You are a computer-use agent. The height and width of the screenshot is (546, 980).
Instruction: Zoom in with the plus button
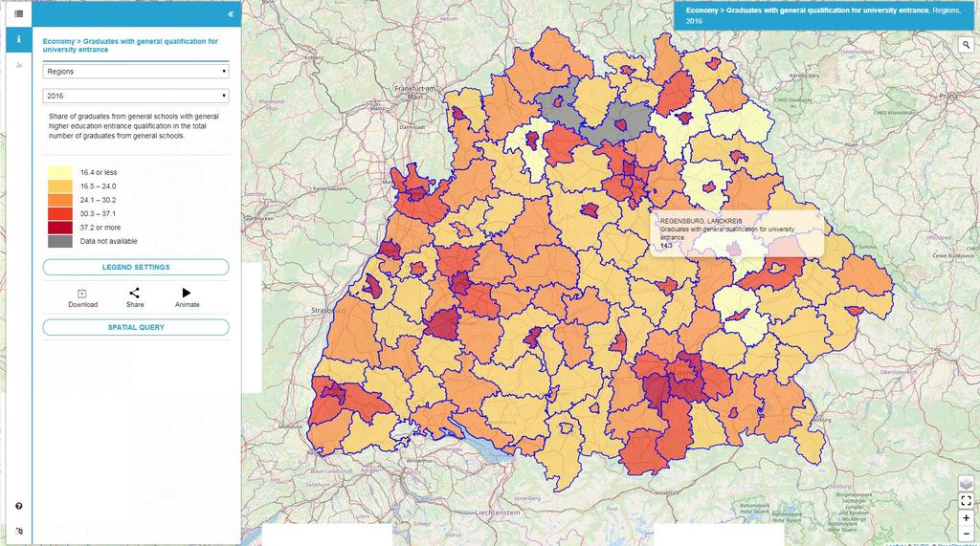[966, 518]
